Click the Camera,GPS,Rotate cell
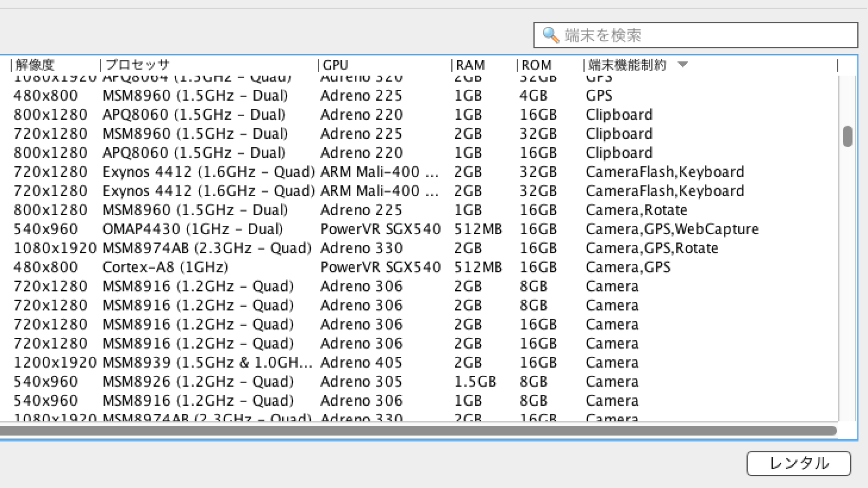868x488 pixels. (652, 248)
